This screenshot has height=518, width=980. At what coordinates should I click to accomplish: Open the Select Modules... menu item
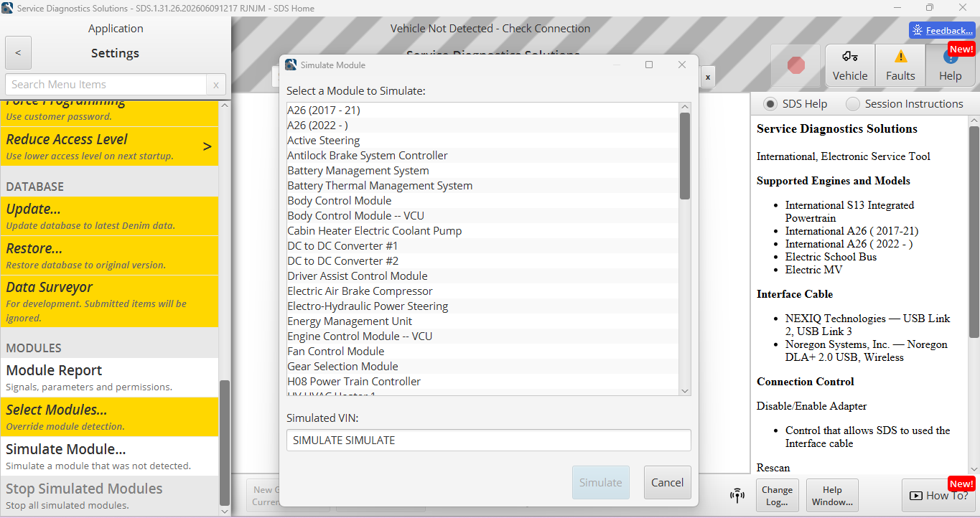(x=109, y=417)
